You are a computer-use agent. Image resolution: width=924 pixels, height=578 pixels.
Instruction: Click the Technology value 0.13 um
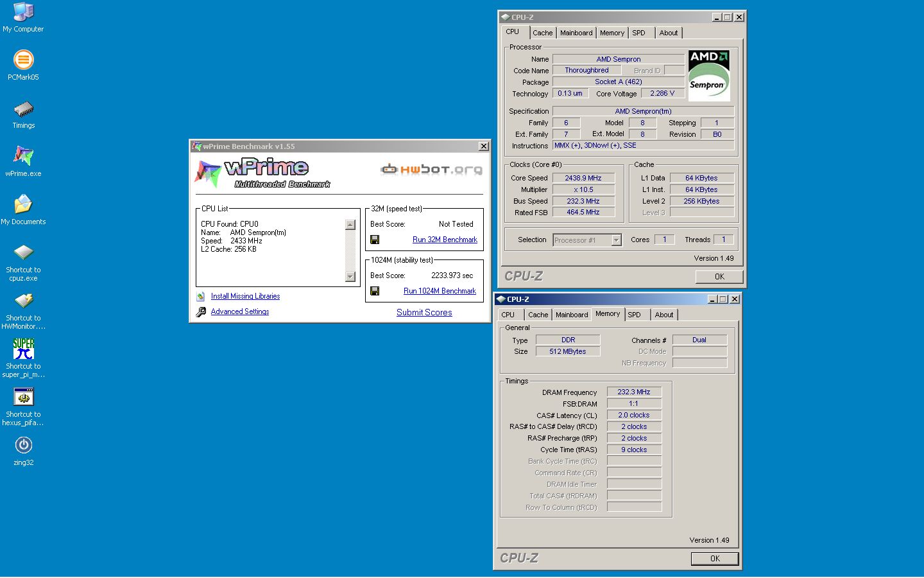tap(570, 93)
